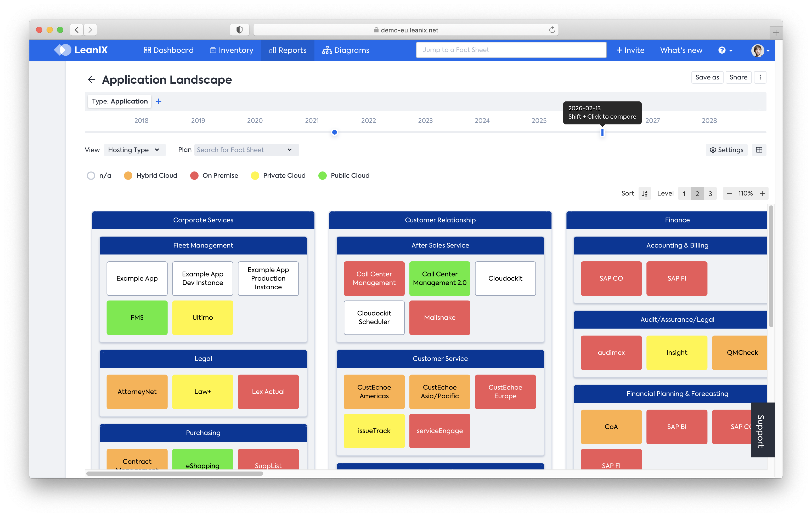
Task: Click the browser forward arrow
Action: tap(90, 30)
